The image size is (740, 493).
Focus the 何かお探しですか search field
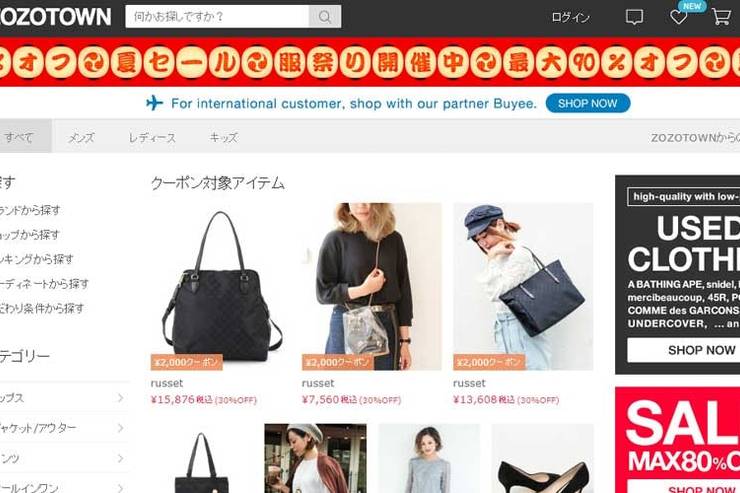tap(217, 17)
